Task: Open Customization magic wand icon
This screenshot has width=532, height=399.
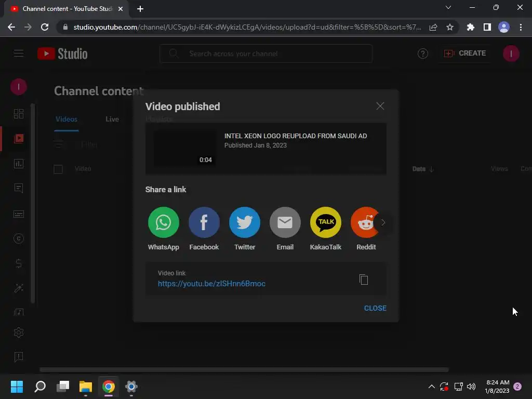Action: click(x=19, y=288)
